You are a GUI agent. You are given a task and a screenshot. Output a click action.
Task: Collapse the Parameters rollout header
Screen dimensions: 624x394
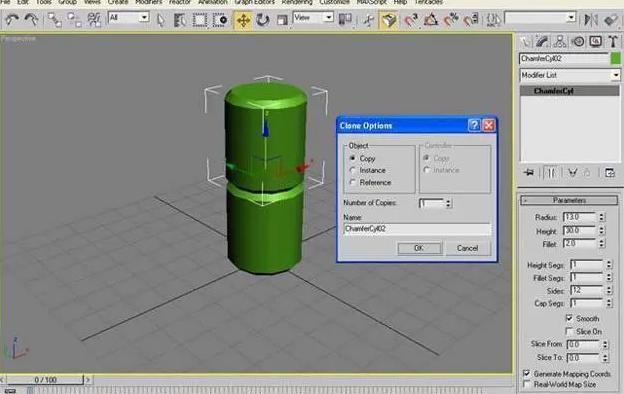569,200
